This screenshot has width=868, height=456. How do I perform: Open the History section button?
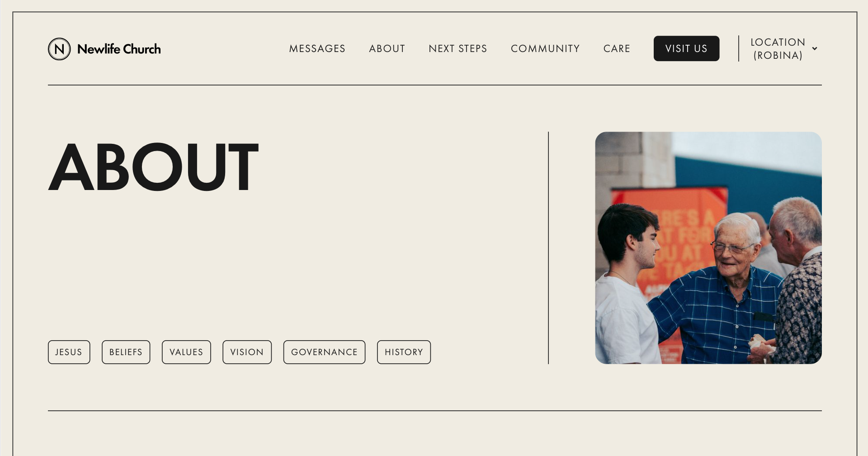tap(404, 352)
